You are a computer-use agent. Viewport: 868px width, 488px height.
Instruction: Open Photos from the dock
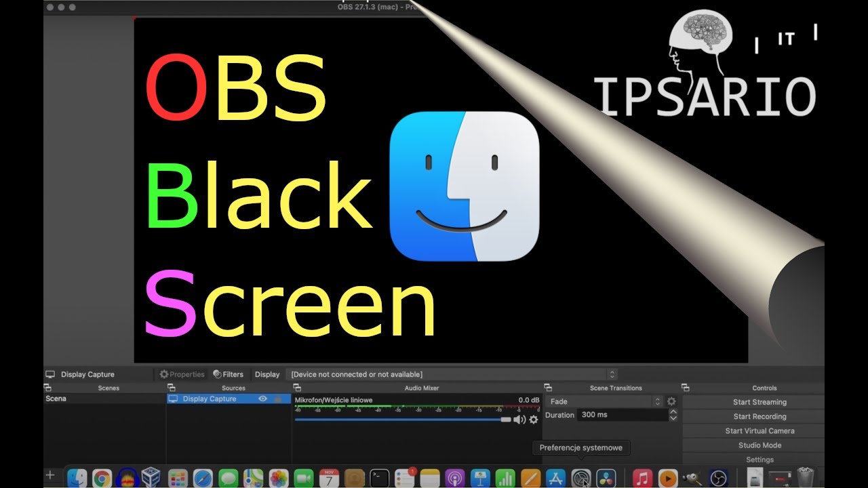coord(279,478)
